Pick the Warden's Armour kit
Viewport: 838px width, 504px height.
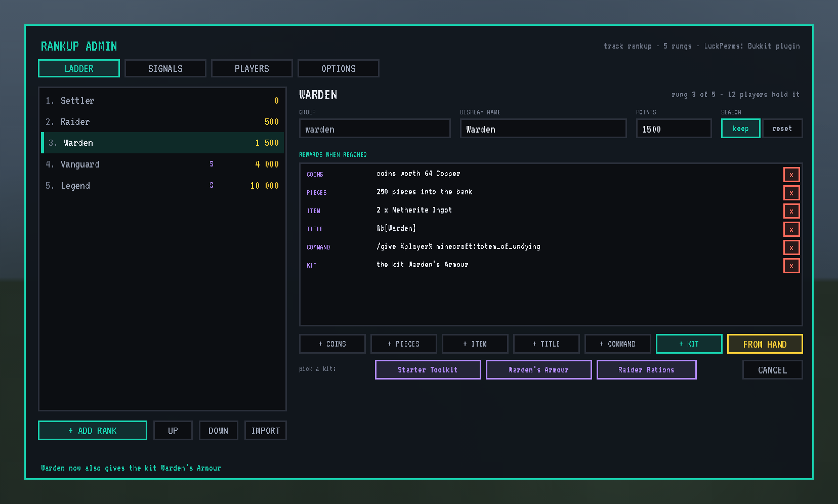tap(539, 370)
